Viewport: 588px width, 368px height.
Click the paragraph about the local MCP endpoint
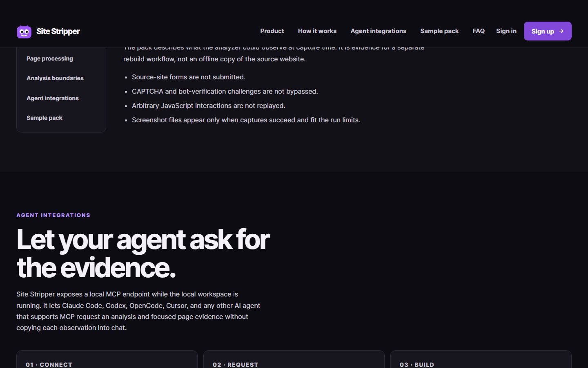click(x=138, y=311)
